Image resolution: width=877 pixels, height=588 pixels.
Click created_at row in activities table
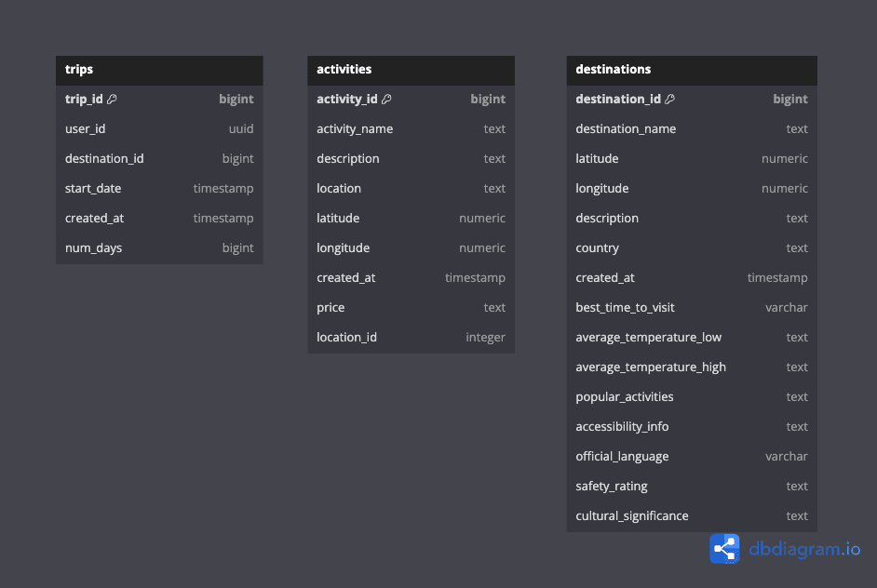412,278
